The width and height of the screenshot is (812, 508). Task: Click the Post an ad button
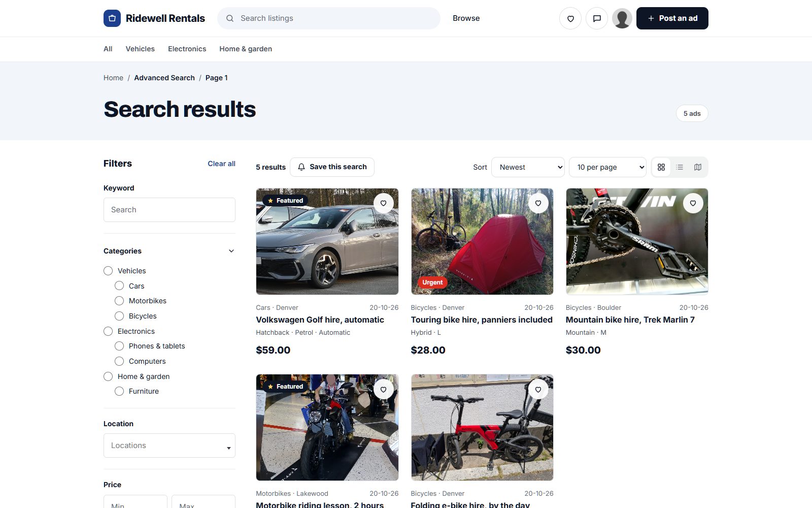tap(672, 18)
